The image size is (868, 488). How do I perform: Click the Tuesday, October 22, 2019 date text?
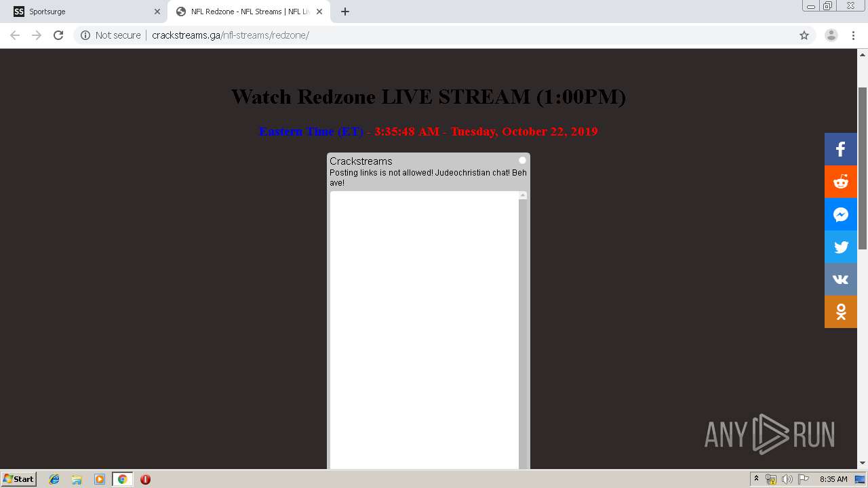524,131
